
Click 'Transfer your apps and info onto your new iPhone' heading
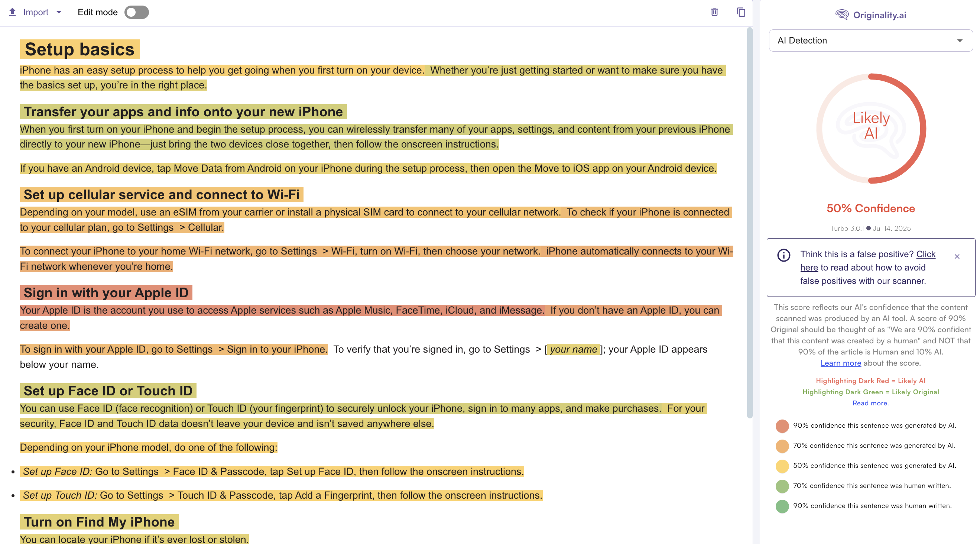pos(183,112)
